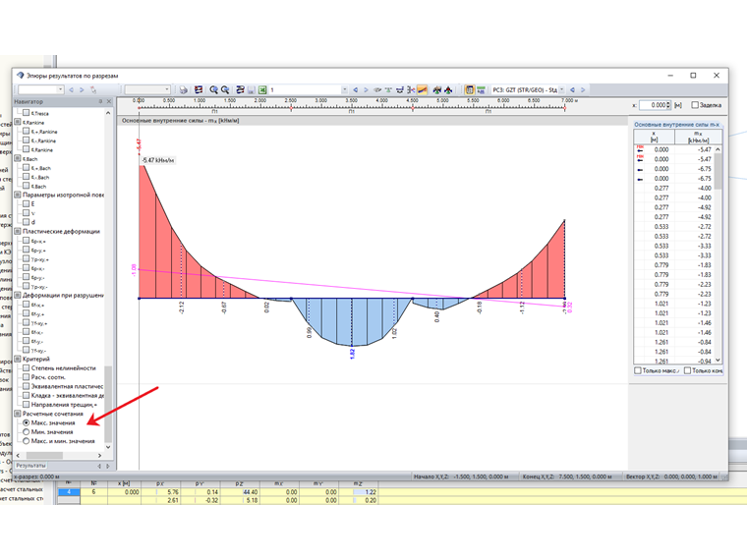Enable the Только кон. checkbox
747x560 pixels.
click(x=687, y=370)
